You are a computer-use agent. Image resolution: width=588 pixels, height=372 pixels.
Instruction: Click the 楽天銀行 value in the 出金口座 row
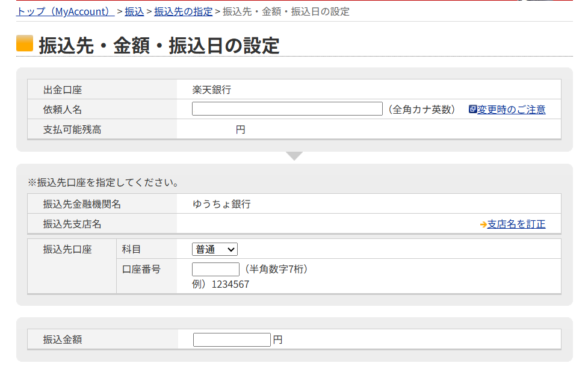click(x=211, y=90)
